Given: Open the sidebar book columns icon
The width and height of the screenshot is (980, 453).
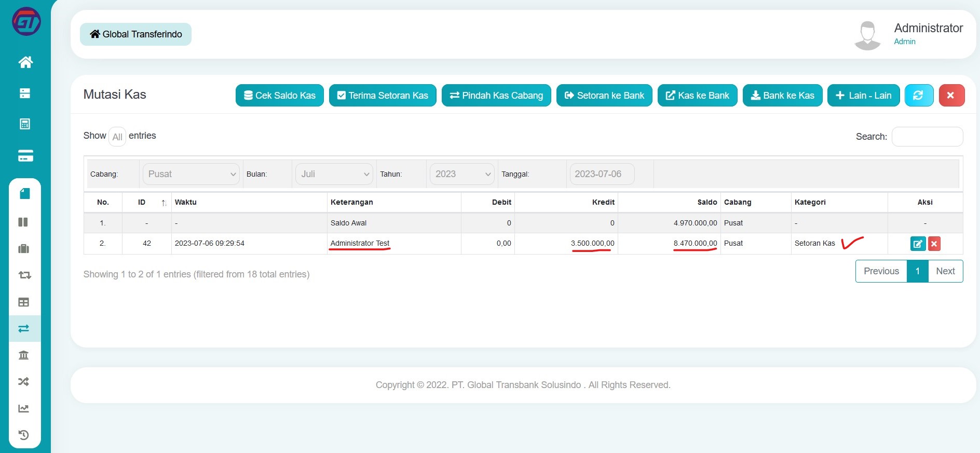Looking at the screenshot, I should pyautogui.click(x=23, y=222).
